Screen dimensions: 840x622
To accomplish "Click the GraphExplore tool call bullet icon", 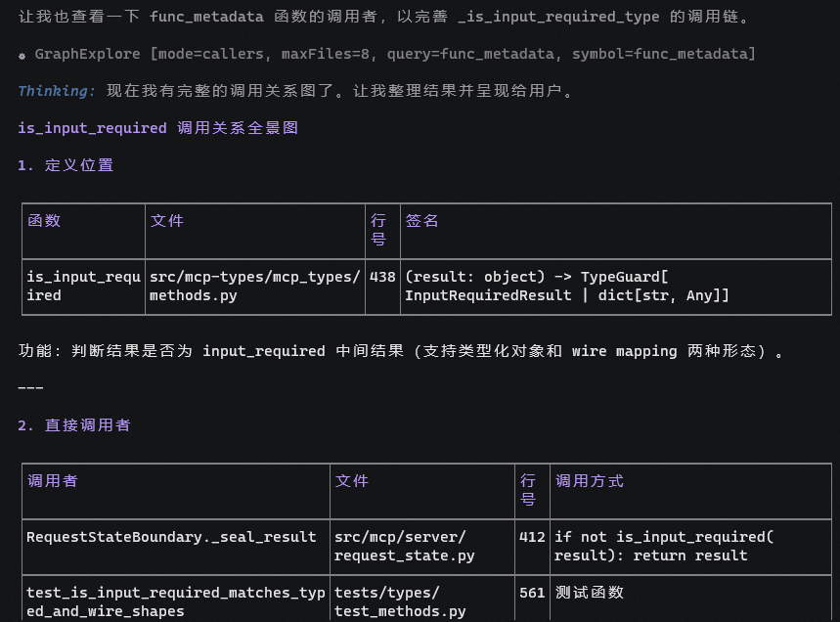I will (x=22, y=56).
